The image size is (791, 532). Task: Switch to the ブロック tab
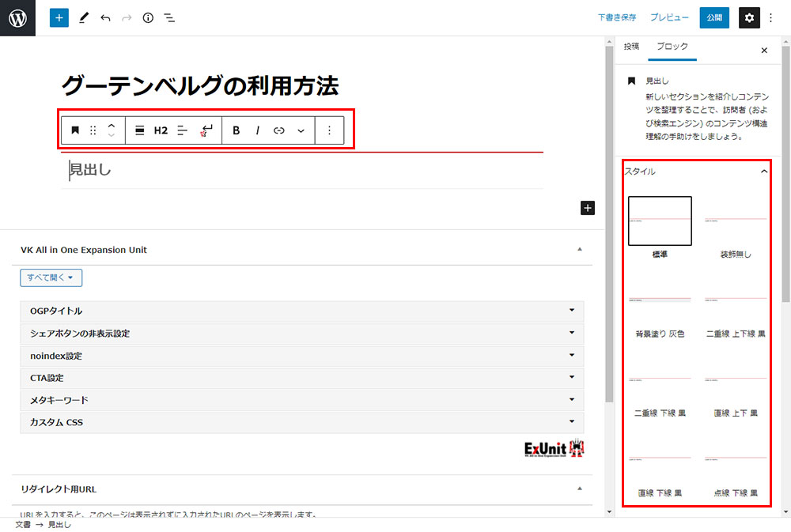pos(672,47)
